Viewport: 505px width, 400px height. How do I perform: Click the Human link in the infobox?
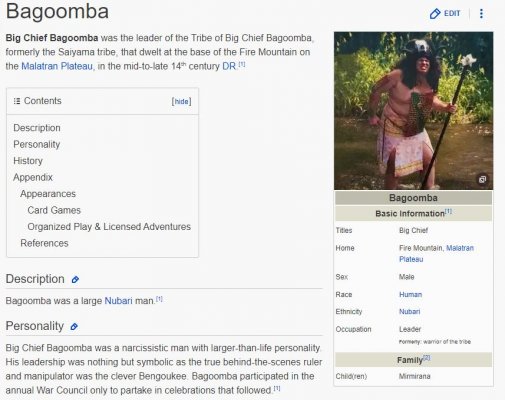[410, 295]
